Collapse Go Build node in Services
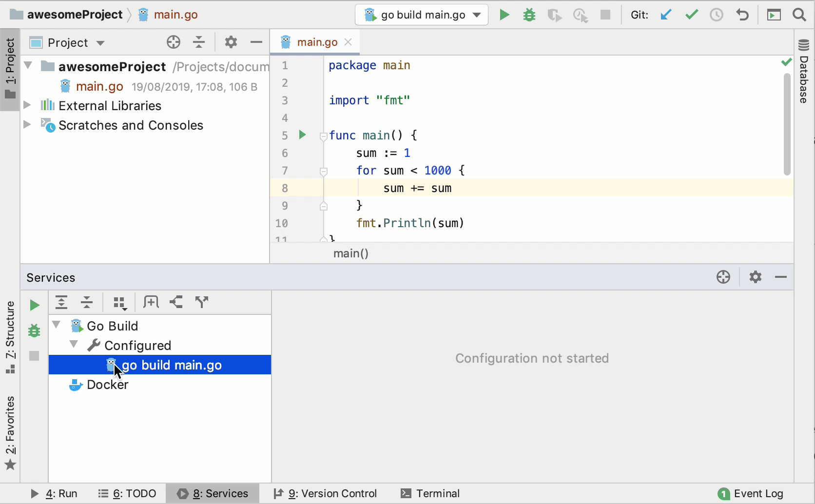 click(x=57, y=325)
